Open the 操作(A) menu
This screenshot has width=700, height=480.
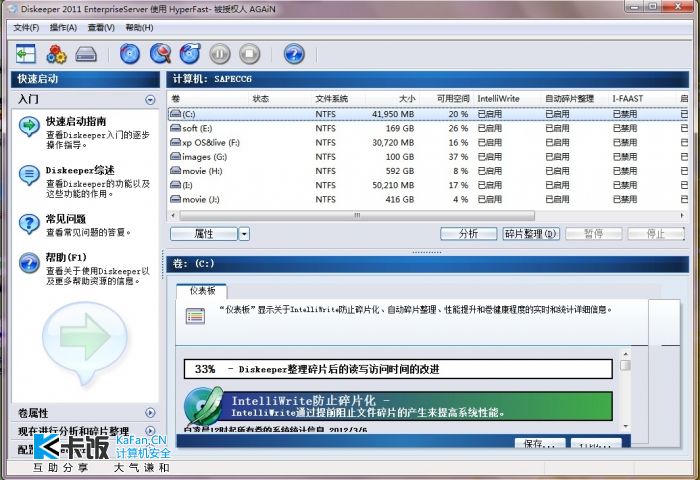pos(63,28)
